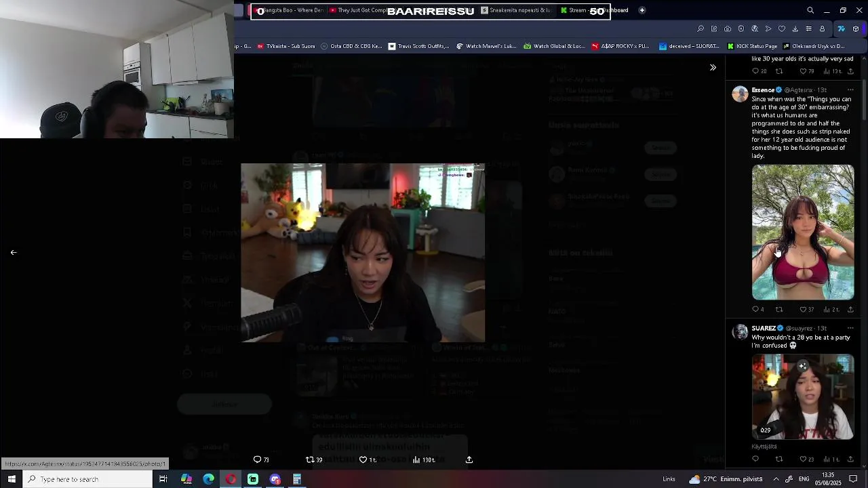Open Essence profile avatar
This screenshot has height=488, width=868.
click(740, 94)
